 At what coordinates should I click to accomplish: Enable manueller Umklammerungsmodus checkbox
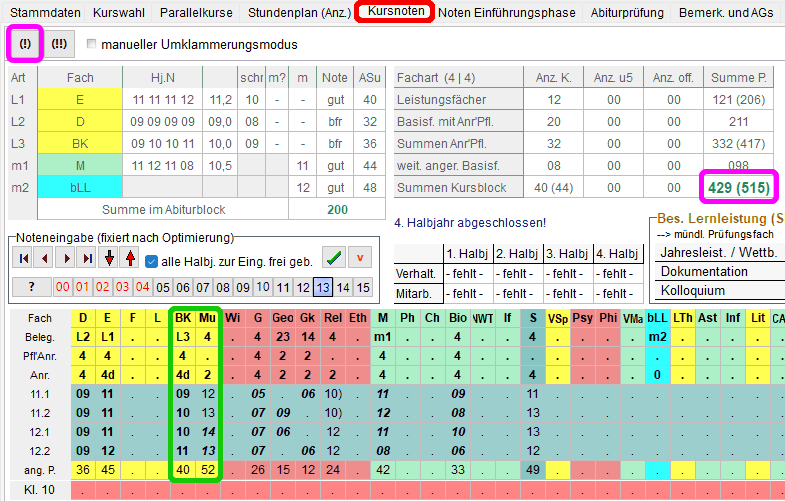pyautogui.click(x=93, y=45)
